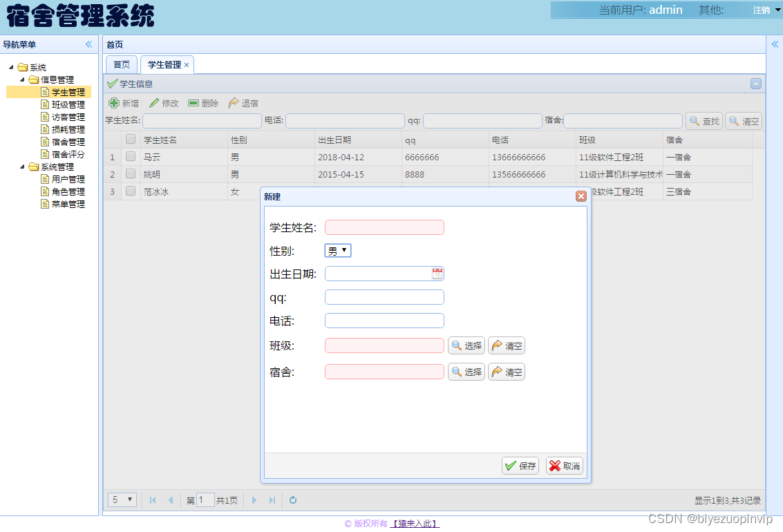Check the select-all checkbox in the grid header
Viewport: 783px width, 532px height.
[x=131, y=139]
